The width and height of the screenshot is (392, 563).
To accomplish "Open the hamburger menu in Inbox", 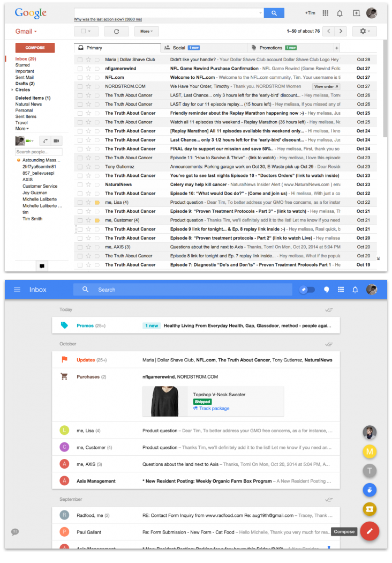I will (17, 290).
